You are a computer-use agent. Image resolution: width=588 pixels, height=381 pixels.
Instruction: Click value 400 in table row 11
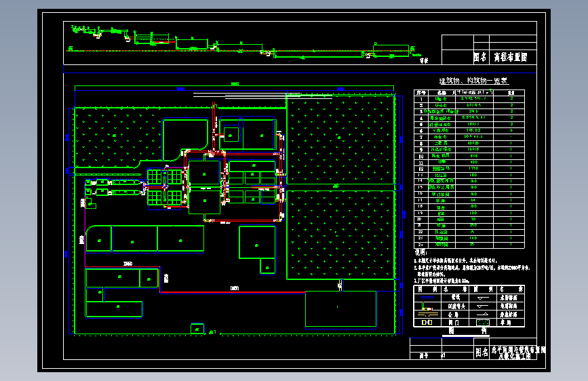coord(474,163)
